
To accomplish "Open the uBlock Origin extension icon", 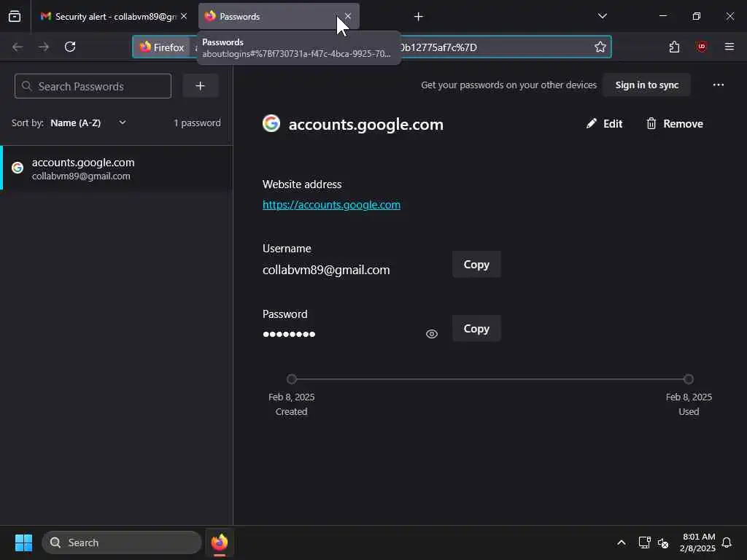I will click(701, 47).
